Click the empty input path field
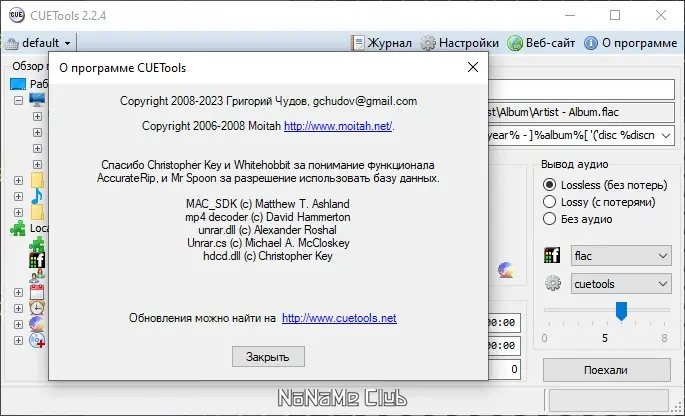 581,89
